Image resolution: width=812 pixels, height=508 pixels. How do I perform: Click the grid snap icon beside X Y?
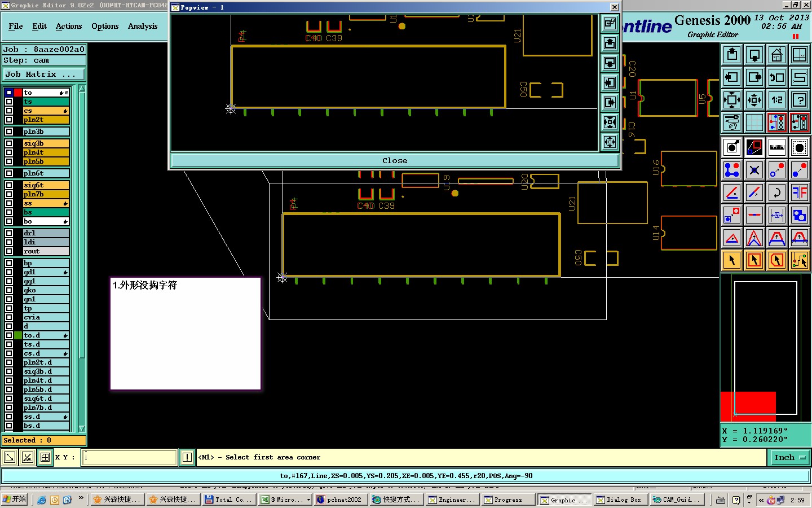45,457
